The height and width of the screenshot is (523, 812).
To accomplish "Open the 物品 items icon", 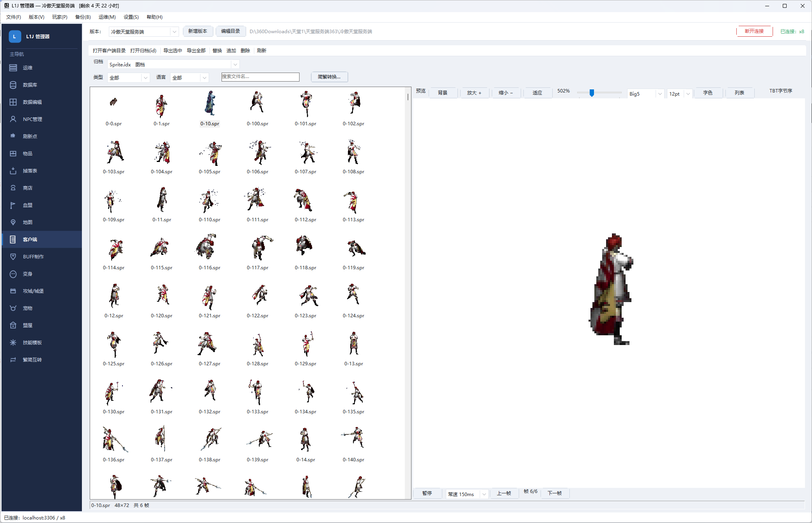I will click(x=13, y=153).
